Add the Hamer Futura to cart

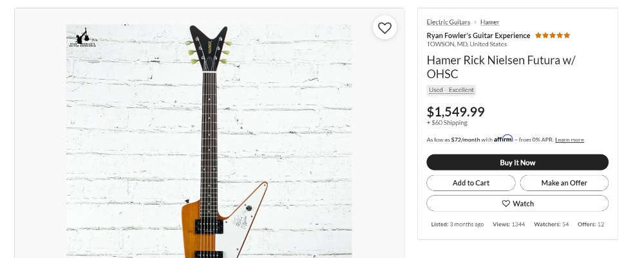471,183
